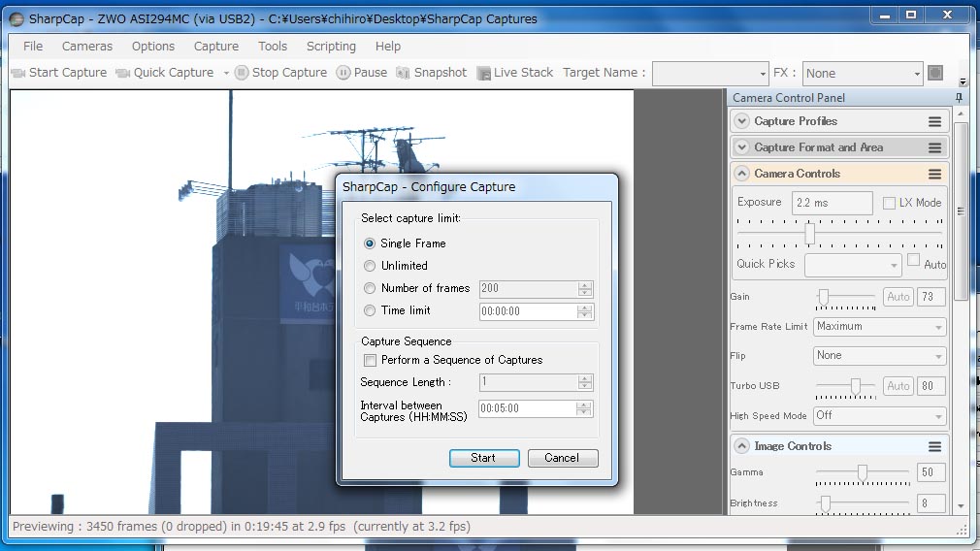Open Capture Format and Area hamburger menu
The height and width of the screenshot is (551, 980).
934,147
